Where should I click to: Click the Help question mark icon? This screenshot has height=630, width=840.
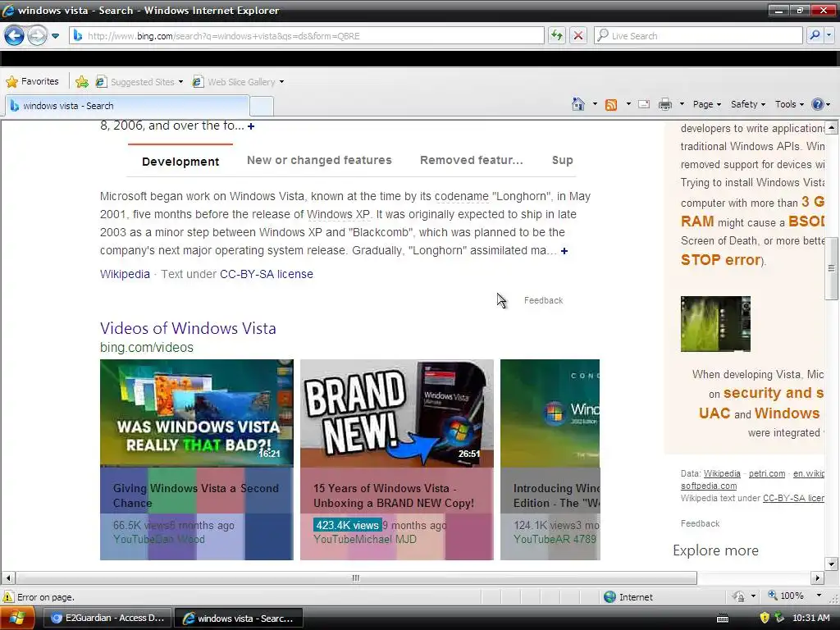click(x=818, y=104)
